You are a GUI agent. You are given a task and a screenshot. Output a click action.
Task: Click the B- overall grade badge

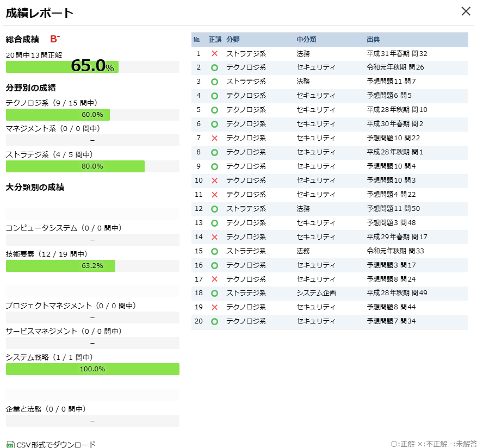click(x=54, y=39)
